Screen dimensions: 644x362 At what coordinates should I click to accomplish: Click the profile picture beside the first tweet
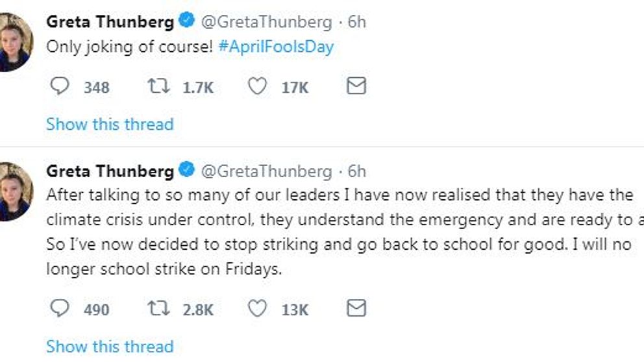(15, 42)
